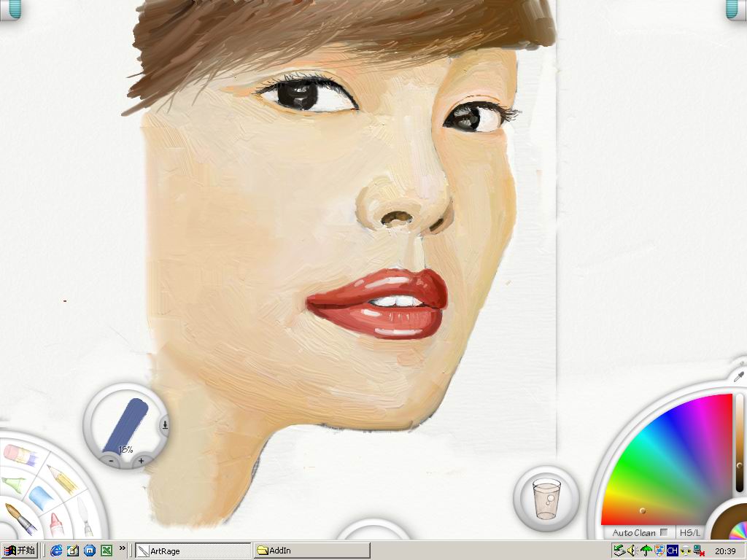Click the 20:39 system clock
The height and width of the screenshot is (560, 747).
pyautogui.click(x=725, y=551)
